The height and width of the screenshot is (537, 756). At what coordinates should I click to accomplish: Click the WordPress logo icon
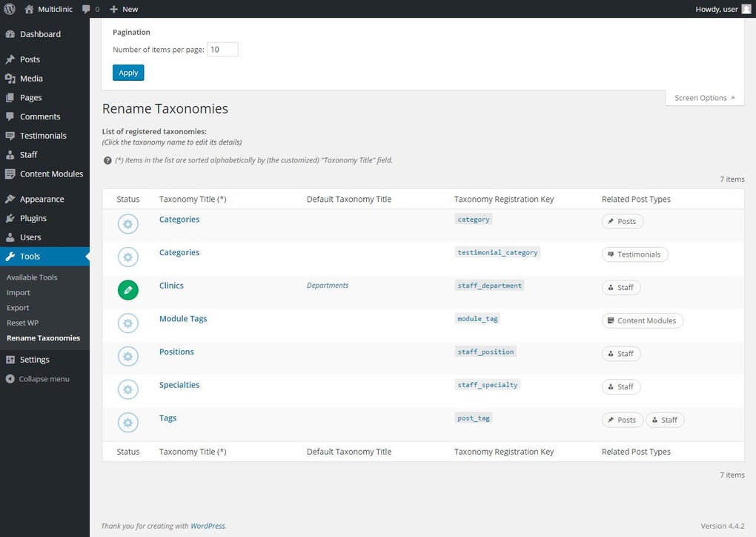coord(10,9)
